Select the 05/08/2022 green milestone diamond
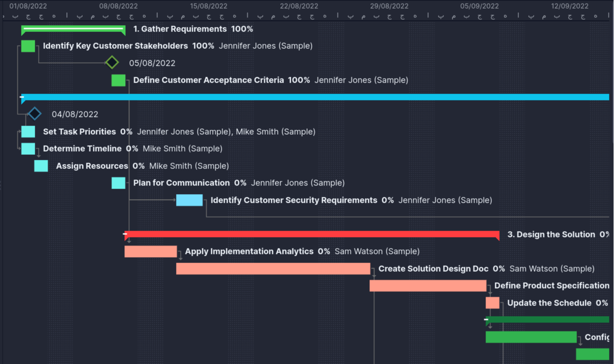This screenshot has height=364, width=614. [x=112, y=63]
